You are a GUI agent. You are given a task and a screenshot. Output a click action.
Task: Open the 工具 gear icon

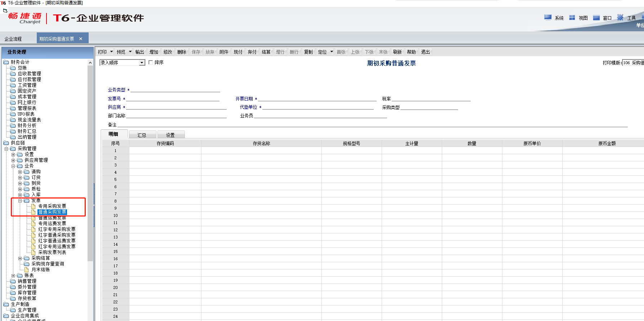point(620,17)
